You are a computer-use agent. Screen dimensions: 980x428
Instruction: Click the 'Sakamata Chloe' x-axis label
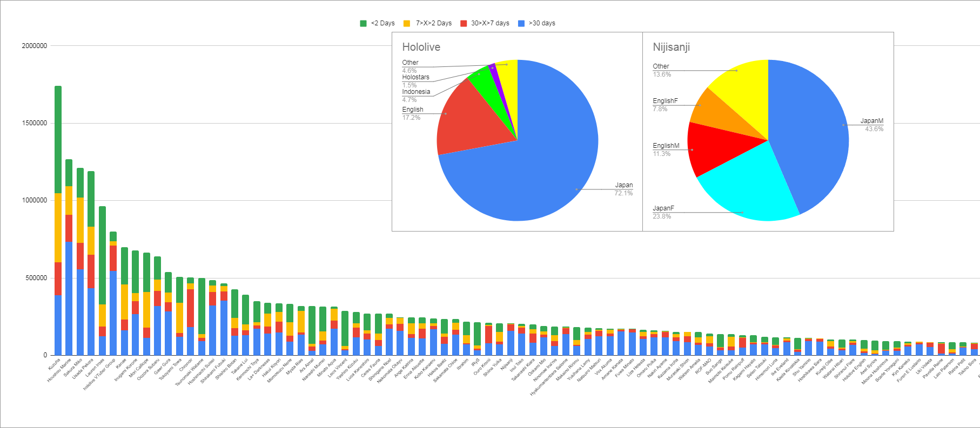[x=445, y=371]
